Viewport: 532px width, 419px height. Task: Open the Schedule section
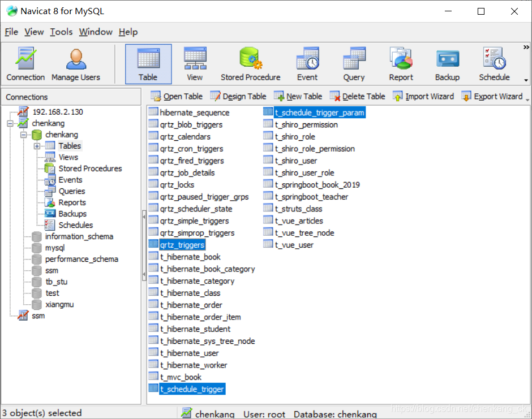click(494, 64)
